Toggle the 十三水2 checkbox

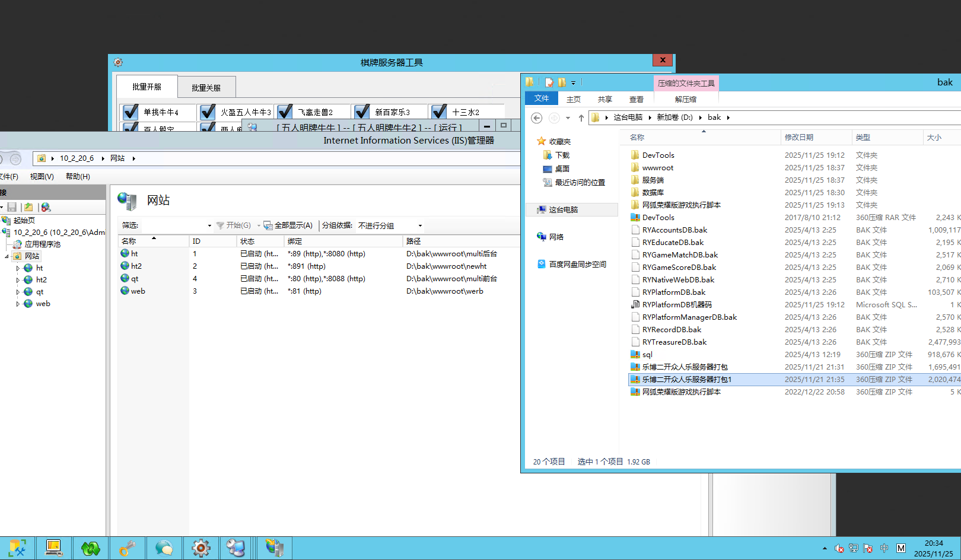point(439,112)
